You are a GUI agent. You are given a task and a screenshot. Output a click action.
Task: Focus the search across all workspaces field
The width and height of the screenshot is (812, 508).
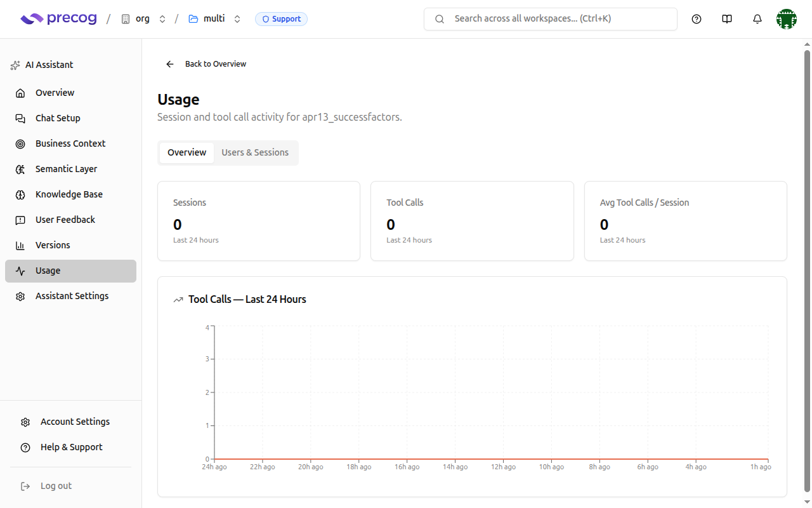pos(551,19)
